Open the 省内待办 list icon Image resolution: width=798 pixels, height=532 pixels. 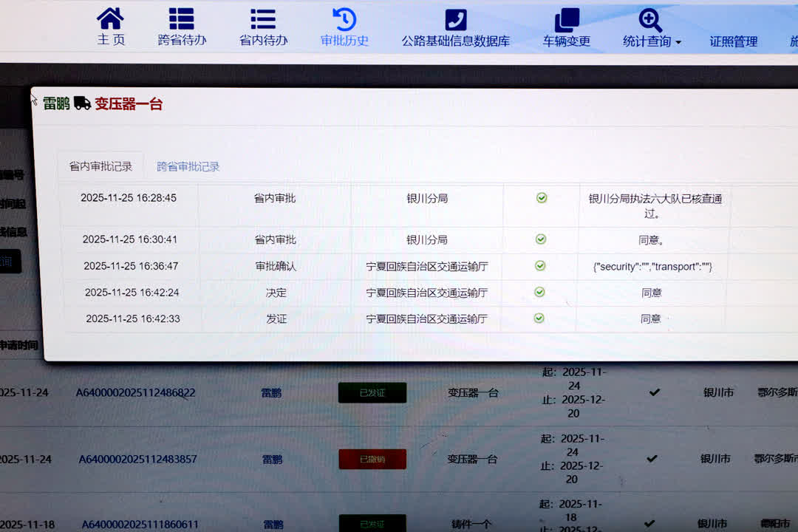pos(263,19)
